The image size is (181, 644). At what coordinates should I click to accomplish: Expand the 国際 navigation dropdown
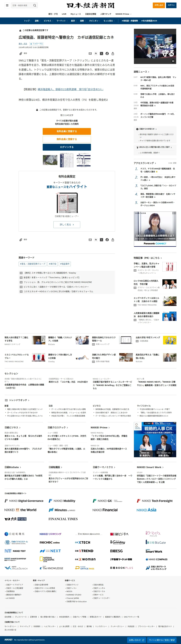[x=83, y=21]
